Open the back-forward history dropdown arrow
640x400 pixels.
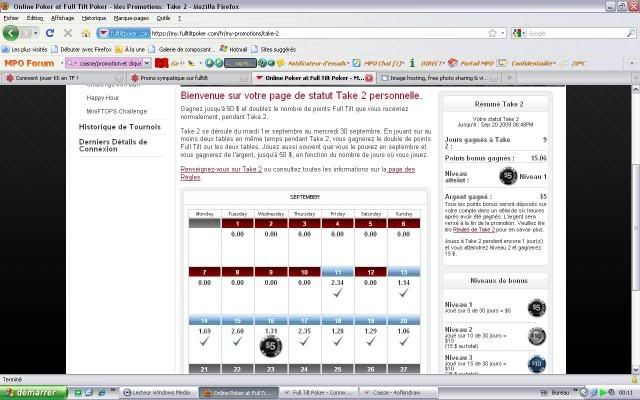click(36, 33)
